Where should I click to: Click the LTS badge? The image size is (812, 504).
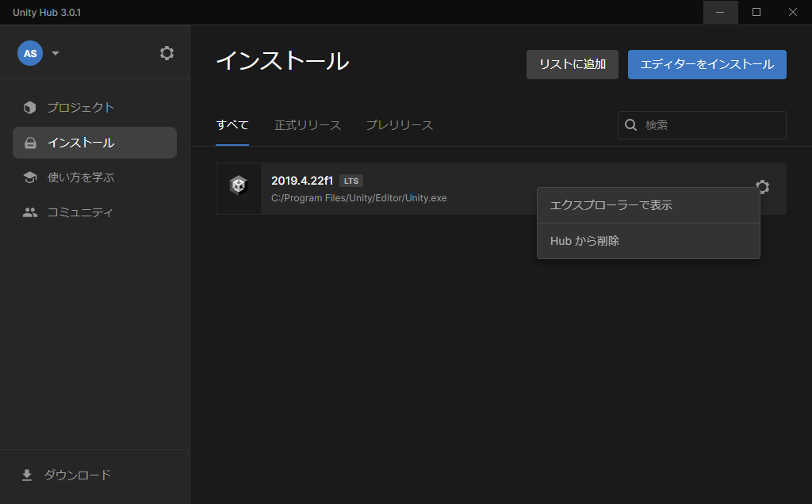point(351,181)
